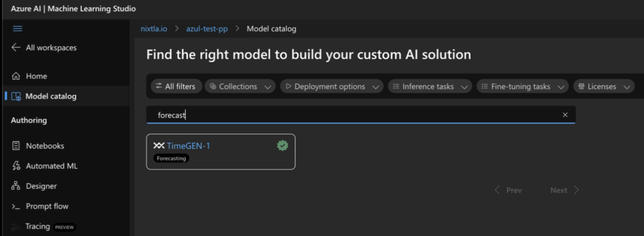The image size is (644, 236).
Task: Click the Prompt flow terminal icon
Action: pyautogui.click(x=16, y=206)
